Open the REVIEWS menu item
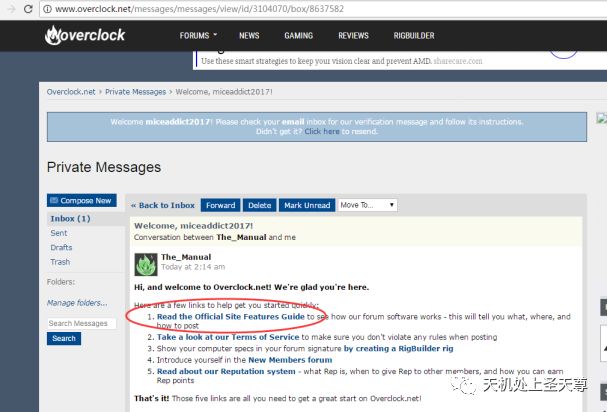The width and height of the screenshot is (607, 412). [353, 36]
